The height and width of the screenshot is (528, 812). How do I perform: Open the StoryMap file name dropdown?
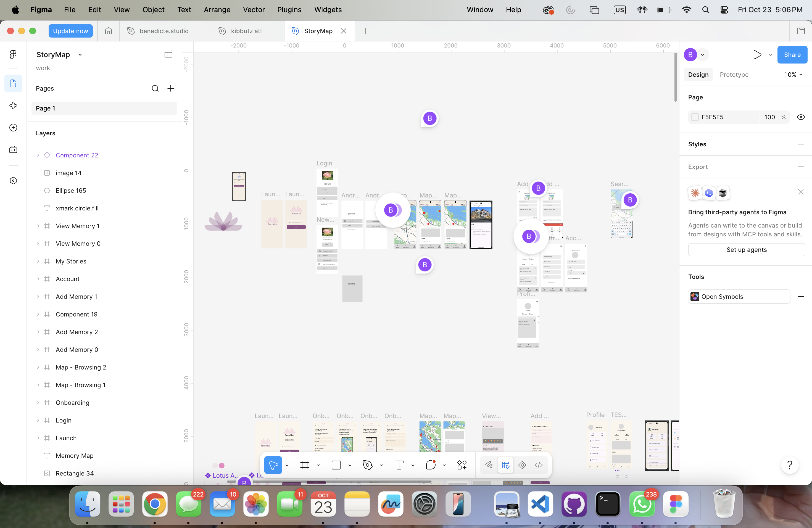point(80,55)
